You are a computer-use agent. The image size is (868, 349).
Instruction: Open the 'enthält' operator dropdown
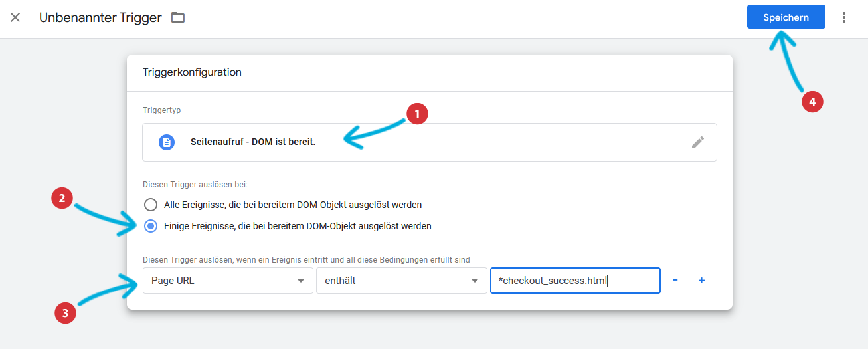click(x=400, y=281)
